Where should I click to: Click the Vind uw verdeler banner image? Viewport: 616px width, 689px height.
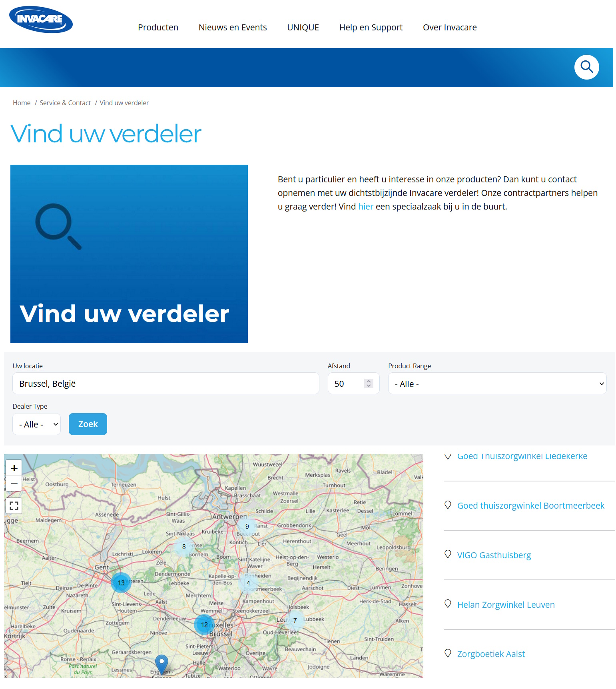click(129, 254)
